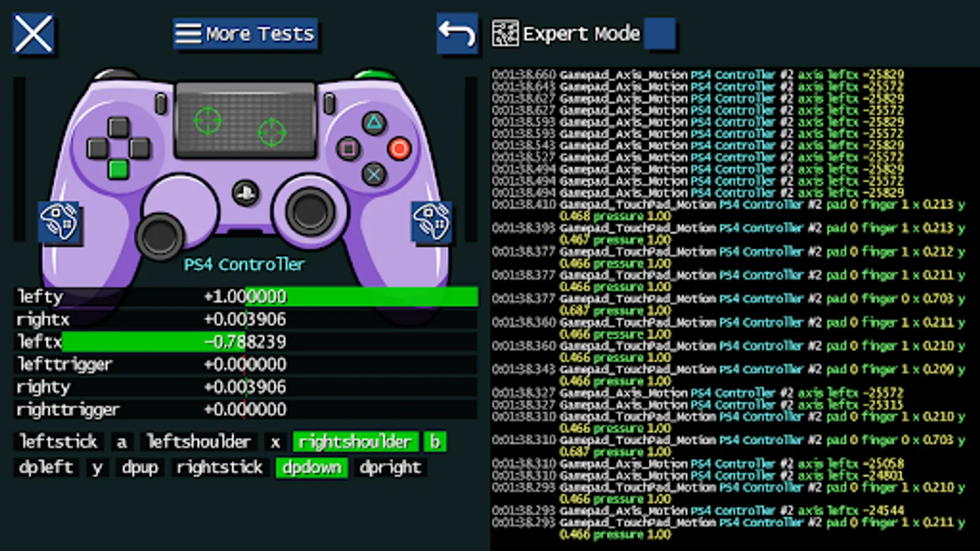The width and height of the screenshot is (980, 551).
Task: Click the D-pad up on the controller
Action: [118, 127]
